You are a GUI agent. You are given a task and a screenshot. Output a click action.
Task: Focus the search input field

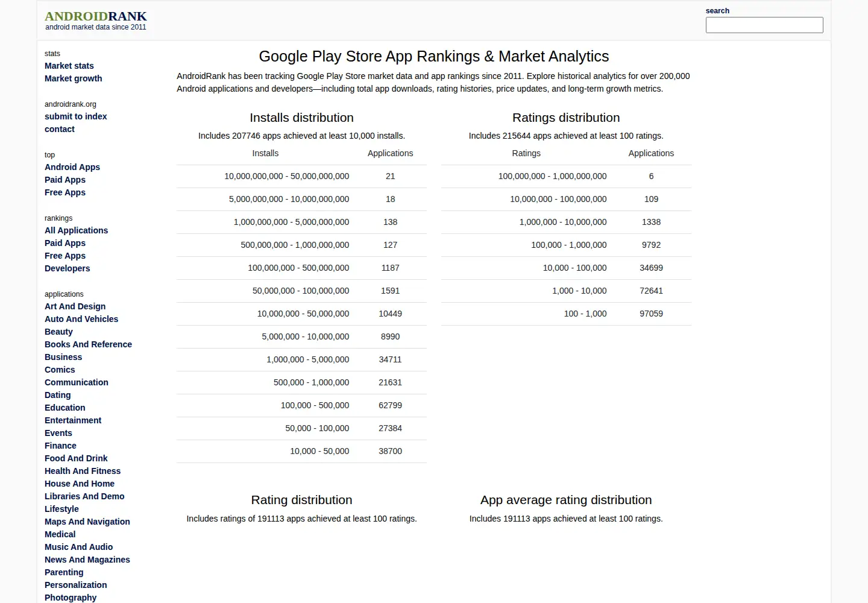click(x=764, y=25)
